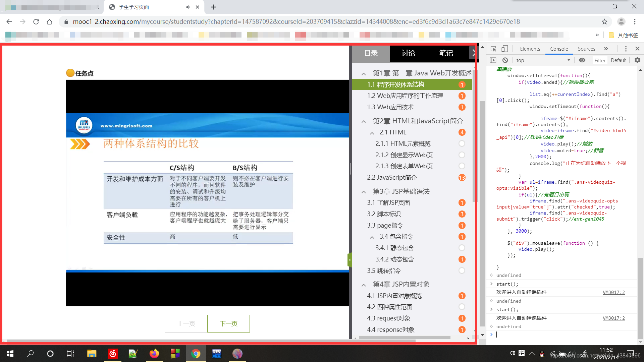Open the Default log levels dropdown
This screenshot has height=362, width=644.
[x=618, y=60]
